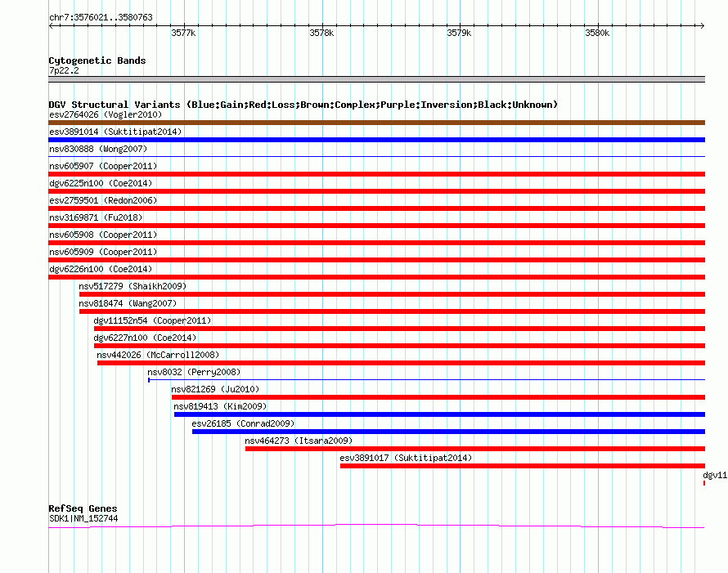
Task: Click the blue gain bar under esv3891014
Action: tap(376, 140)
